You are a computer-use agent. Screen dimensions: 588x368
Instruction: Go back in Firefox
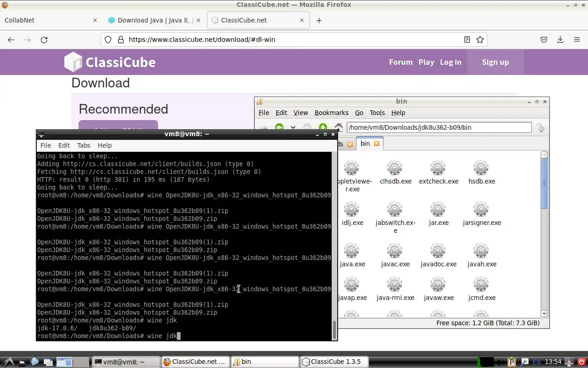[x=11, y=40]
